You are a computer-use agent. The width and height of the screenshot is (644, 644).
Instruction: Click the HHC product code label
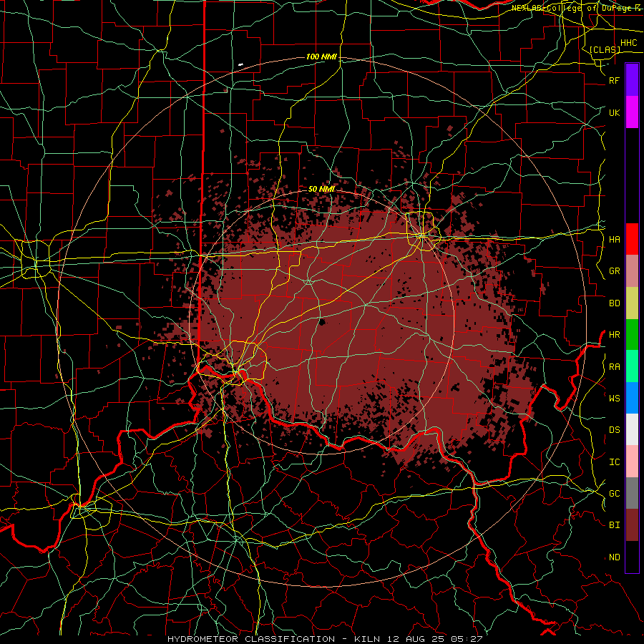pyautogui.click(x=629, y=43)
